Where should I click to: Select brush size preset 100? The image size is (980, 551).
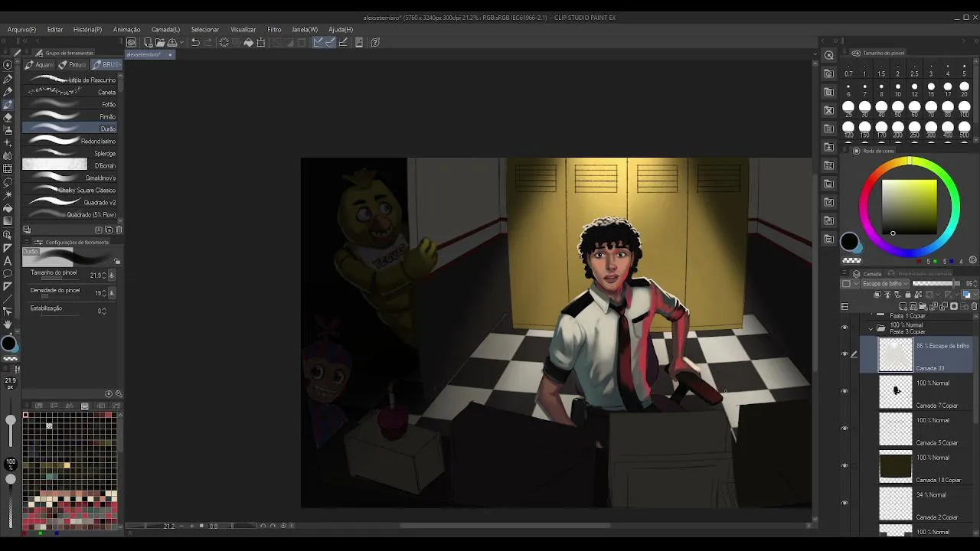point(964,108)
